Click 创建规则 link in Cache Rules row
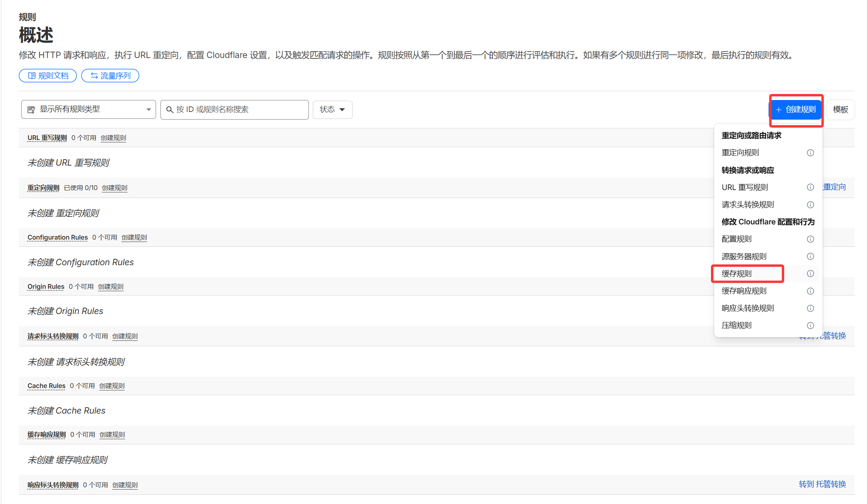 [112, 386]
